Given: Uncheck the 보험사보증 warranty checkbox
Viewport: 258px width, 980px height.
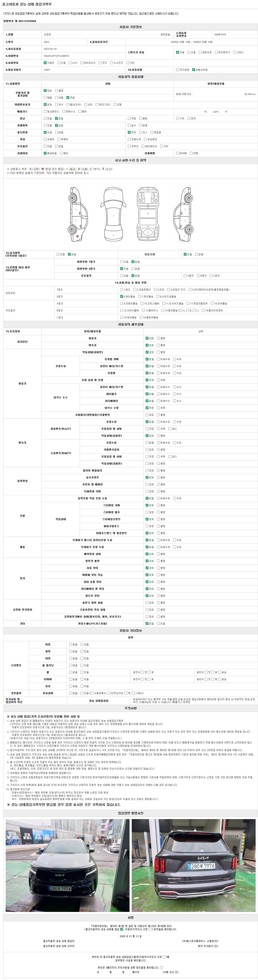Looking at the screenshot, I should (x=194, y=70).
